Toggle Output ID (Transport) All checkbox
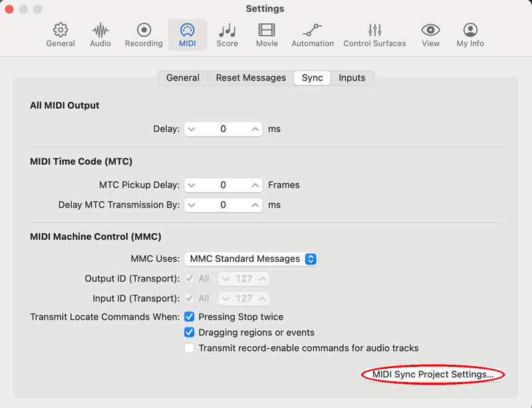This screenshot has height=408, width=532. [x=190, y=279]
